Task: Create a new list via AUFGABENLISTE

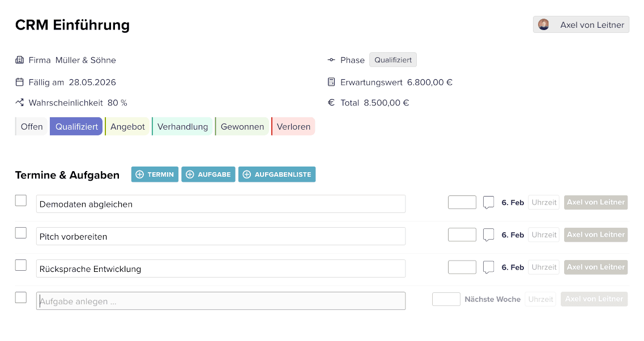Action: click(x=277, y=174)
